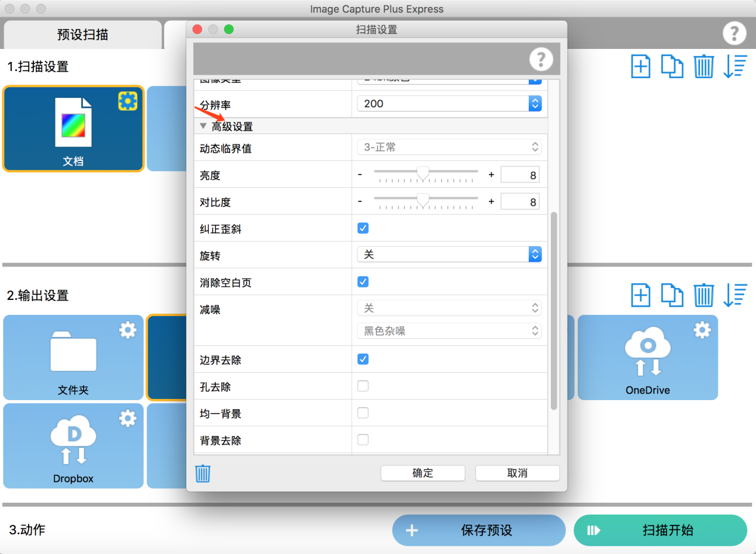Tick the 均一背景 checkbox
The width and height of the screenshot is (756, 554).
362,413
